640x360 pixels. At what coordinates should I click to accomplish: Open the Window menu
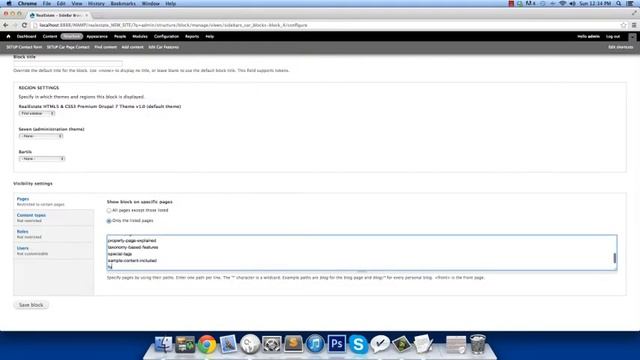[151, 4]
